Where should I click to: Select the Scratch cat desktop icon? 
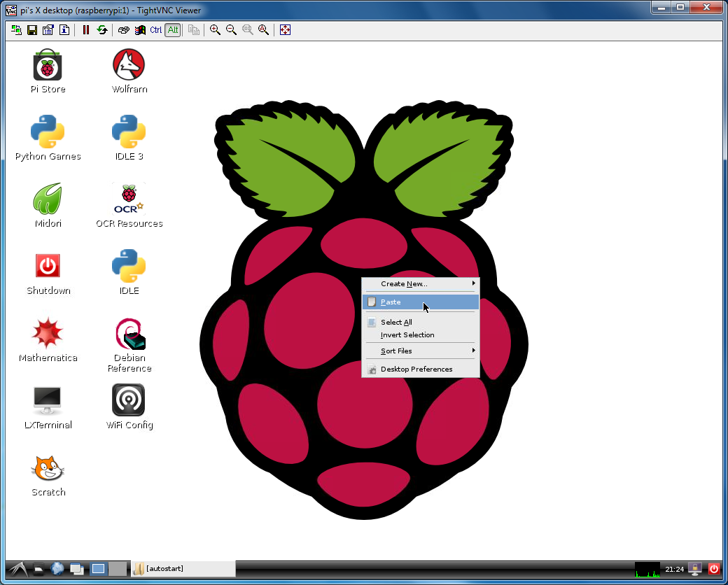click(48, 475)
